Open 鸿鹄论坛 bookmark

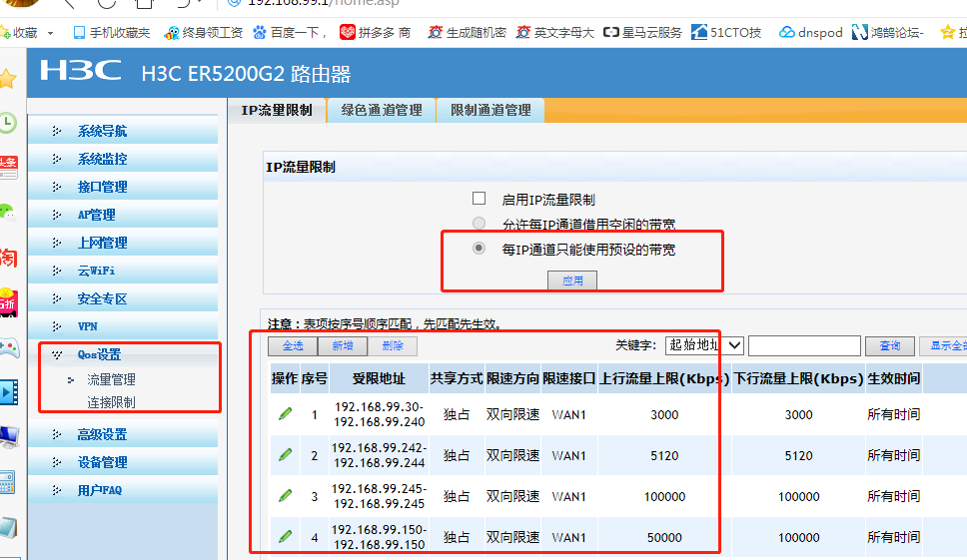pos(888,33)
